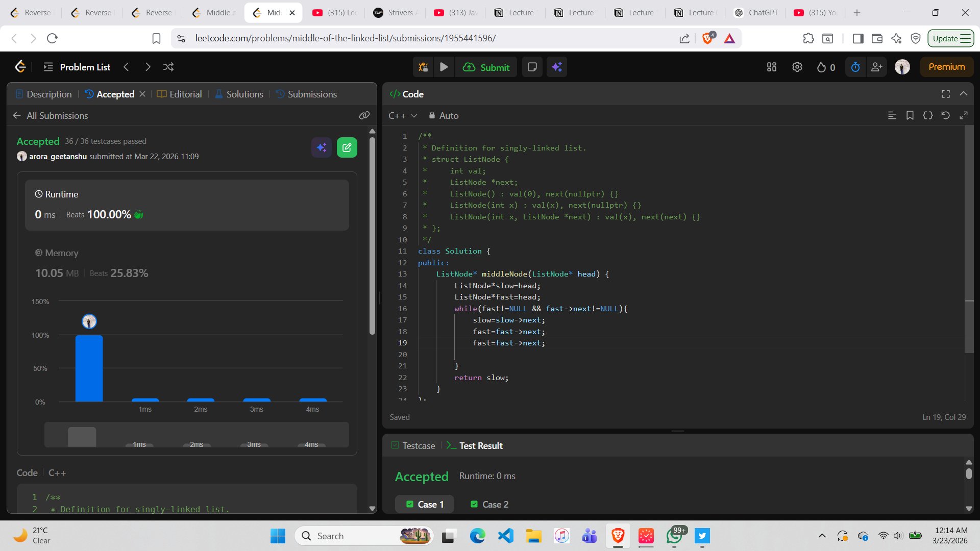Viewport: 980px width, 551px height.
Task: Click the copy submission link icon
Action: tap(364, 116)
